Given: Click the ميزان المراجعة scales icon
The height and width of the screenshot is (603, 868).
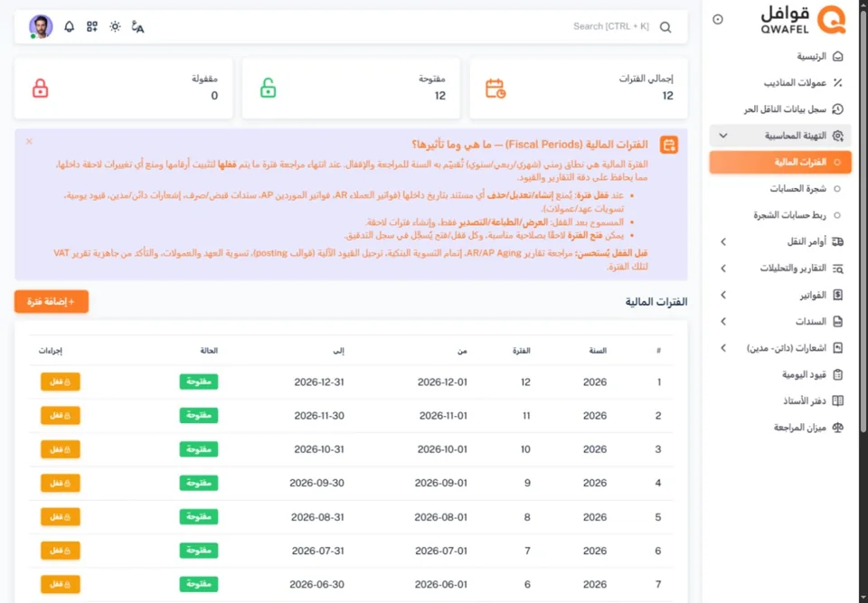Looking at the screenshot, I should (x=838, y=428).
